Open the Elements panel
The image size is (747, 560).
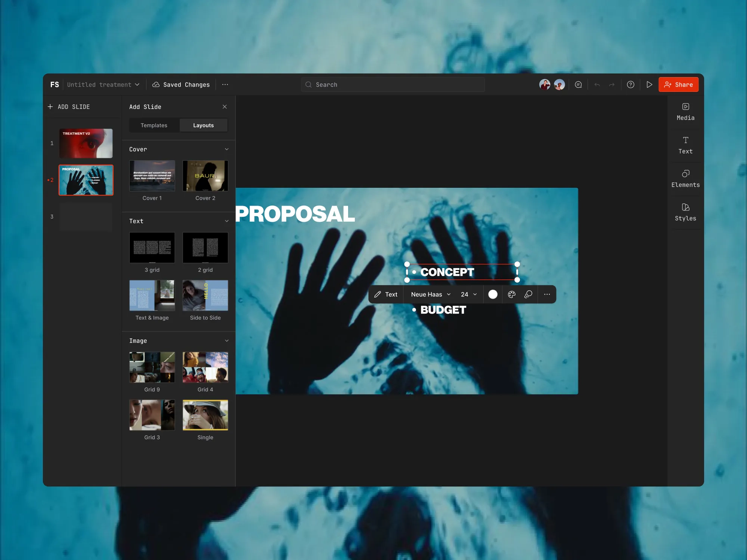pyautogui.click(x=685, y=179)
